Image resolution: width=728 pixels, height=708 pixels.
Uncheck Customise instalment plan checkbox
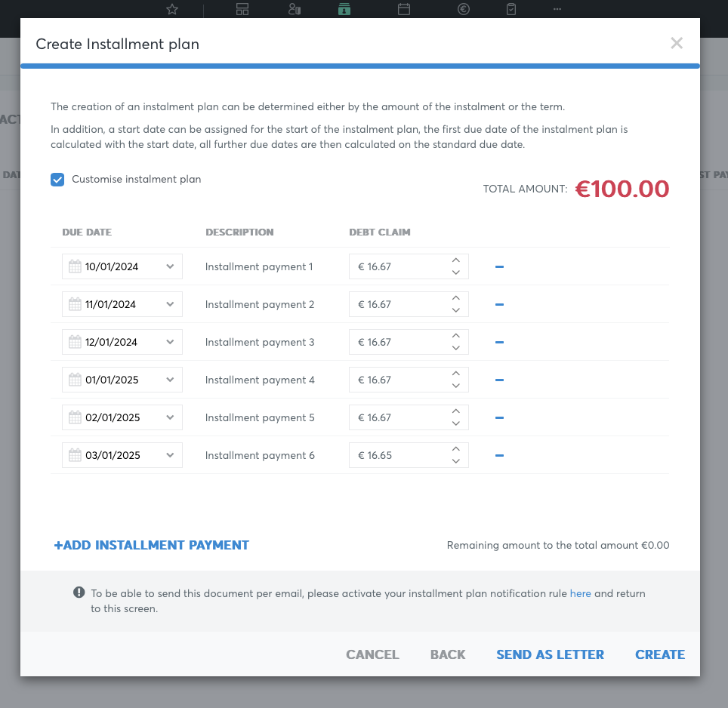pos(57,180)
